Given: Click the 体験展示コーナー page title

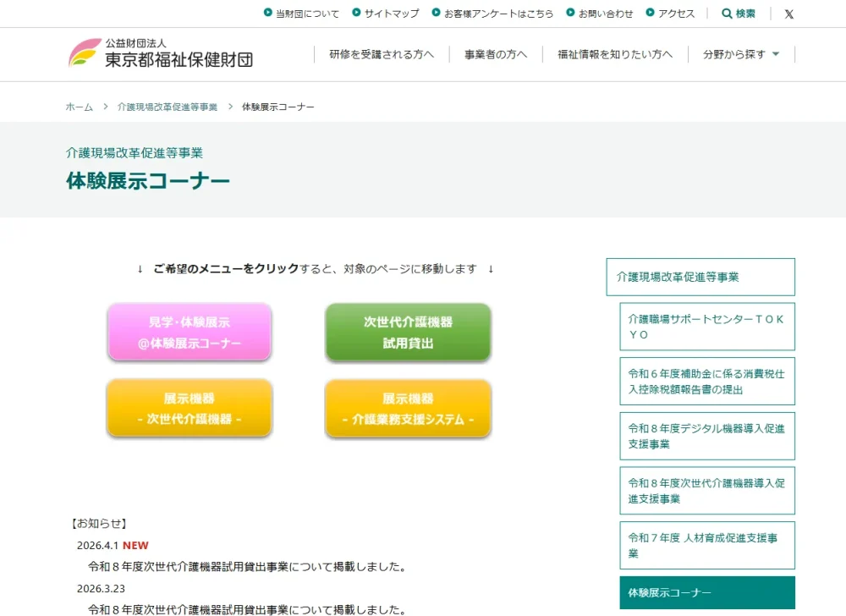Looking at the screenshot, I should coord(148,181).
